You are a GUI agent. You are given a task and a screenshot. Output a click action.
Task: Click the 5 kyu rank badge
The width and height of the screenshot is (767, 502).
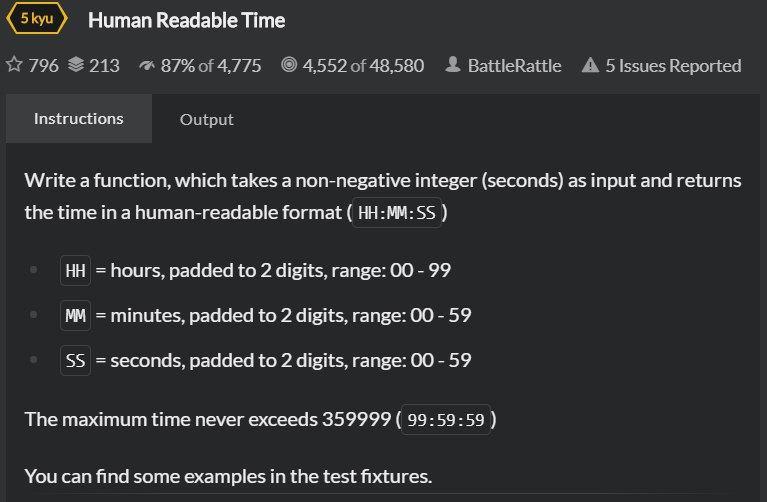tap(37, 19)
